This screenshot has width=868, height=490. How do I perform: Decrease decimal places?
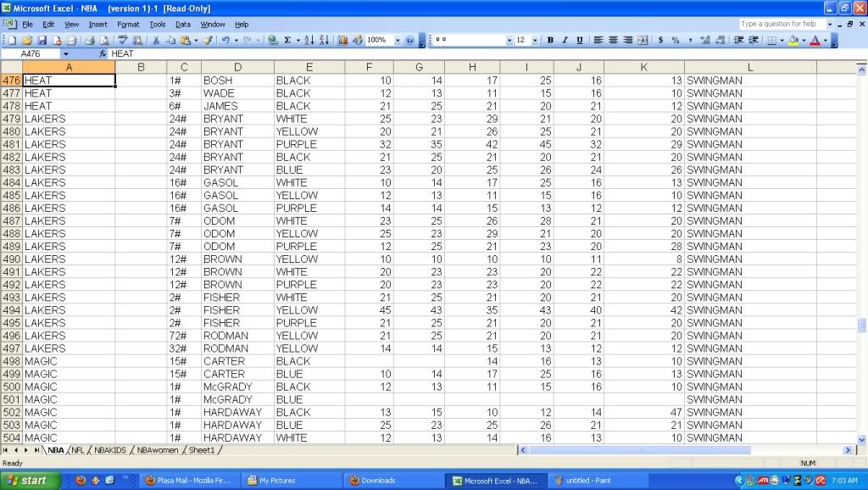click(x=721, y=40)
